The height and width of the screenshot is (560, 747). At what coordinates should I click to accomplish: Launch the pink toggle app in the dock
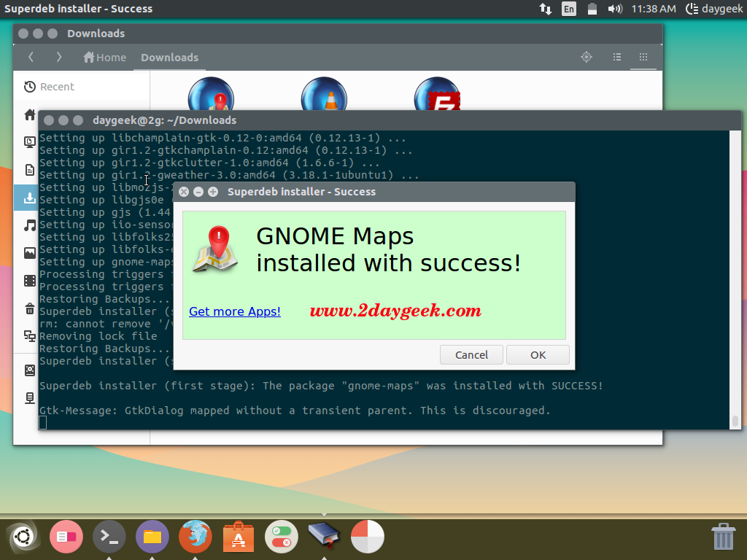coord(66,537)
